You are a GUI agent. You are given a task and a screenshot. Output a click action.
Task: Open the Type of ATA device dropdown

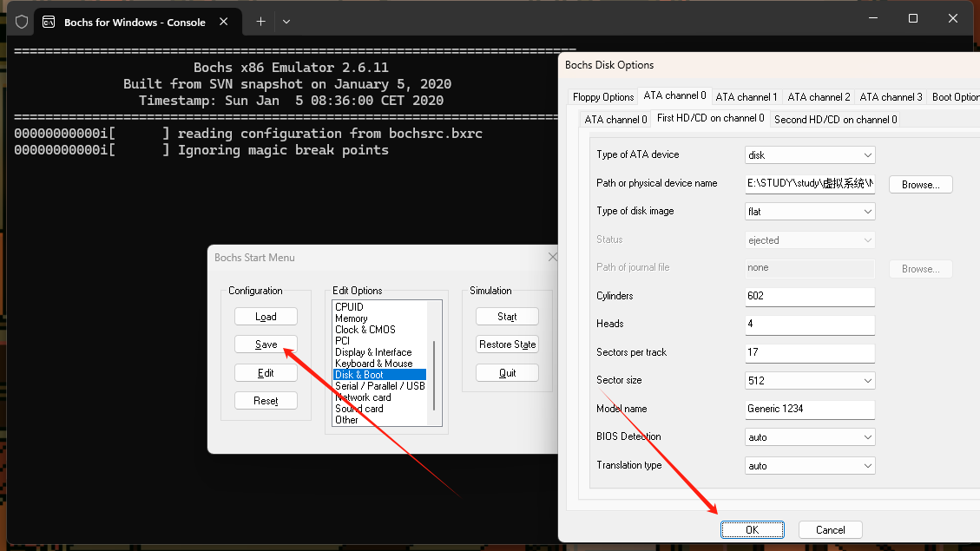tap(809, 155)
